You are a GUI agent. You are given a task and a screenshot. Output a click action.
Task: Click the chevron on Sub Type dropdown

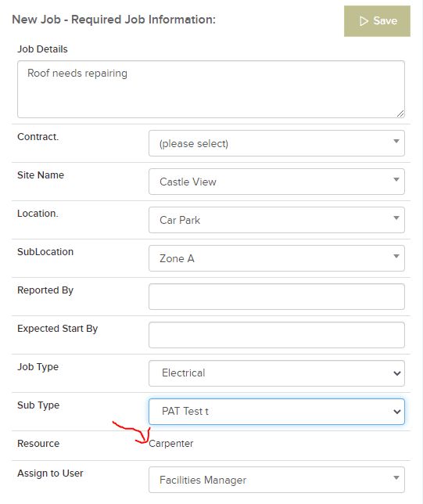tap(397, 412)
